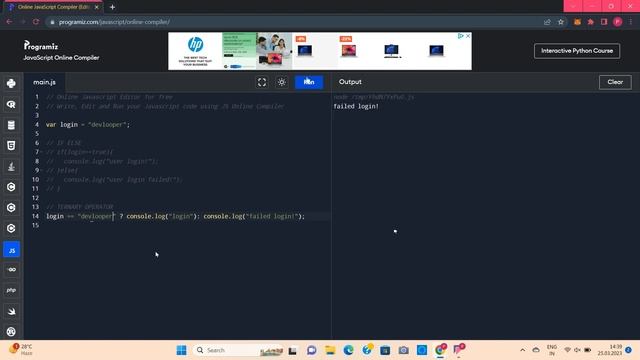Image resolution: width=640 pixels, height=360 pixels.
Task: Open the C++ compiler icon
Action: 11,208
